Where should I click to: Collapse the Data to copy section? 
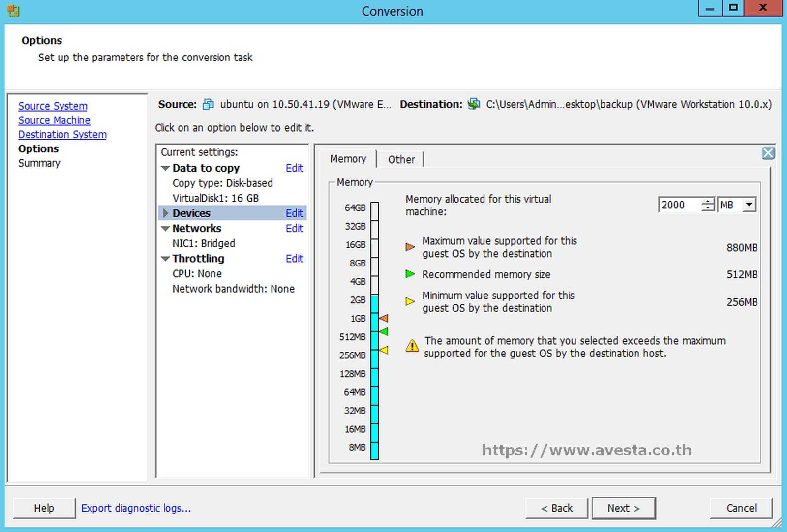click(x=166, y=168)
